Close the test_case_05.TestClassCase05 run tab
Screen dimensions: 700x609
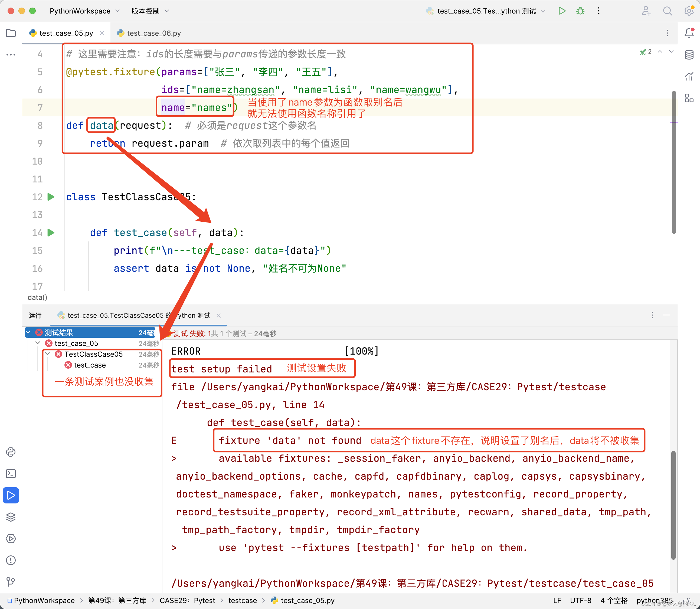[x=219, y=315]
